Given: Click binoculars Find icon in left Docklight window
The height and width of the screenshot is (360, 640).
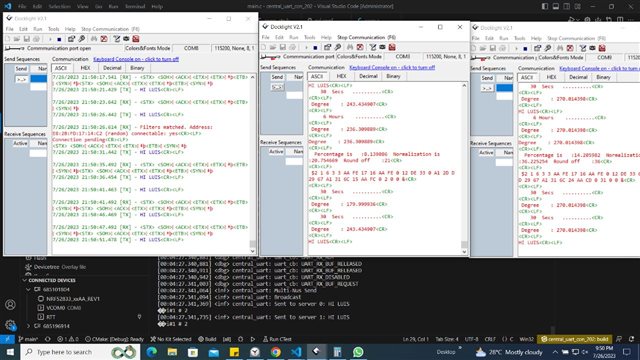Looking at the screenshot, I should [94, 39].
